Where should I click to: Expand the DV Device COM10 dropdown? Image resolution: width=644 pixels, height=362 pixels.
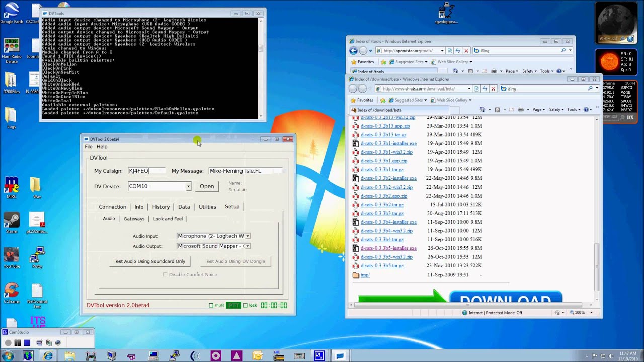point(188,186)
